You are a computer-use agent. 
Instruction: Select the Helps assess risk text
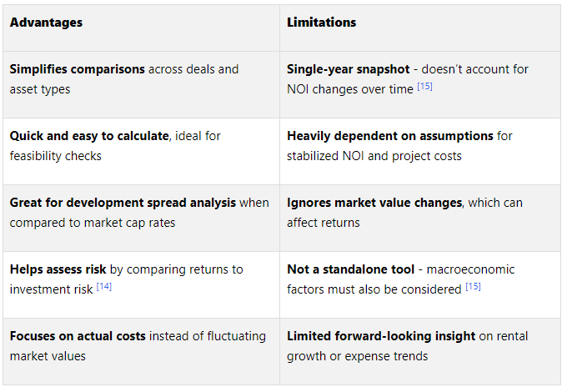tap(58, 269)
